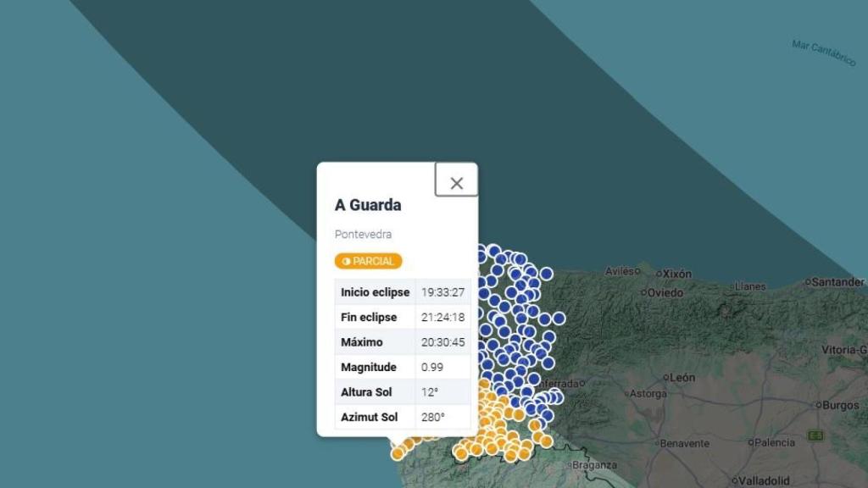Click the Mar Cantábrico sea label
Image resolution: width=868 pixels, height=488 pixels.
(x=824, y=53)
